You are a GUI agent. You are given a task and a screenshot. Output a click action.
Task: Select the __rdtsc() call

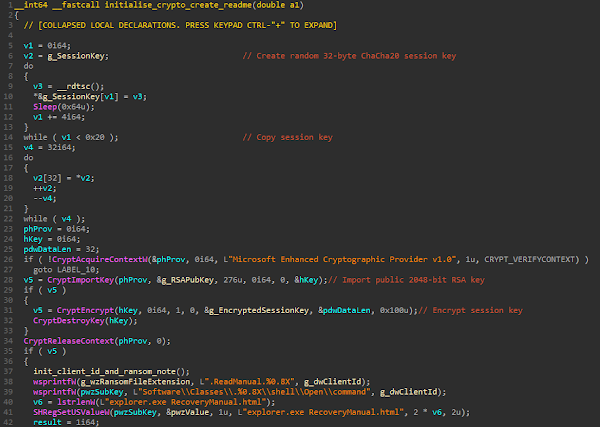[80, 86]
